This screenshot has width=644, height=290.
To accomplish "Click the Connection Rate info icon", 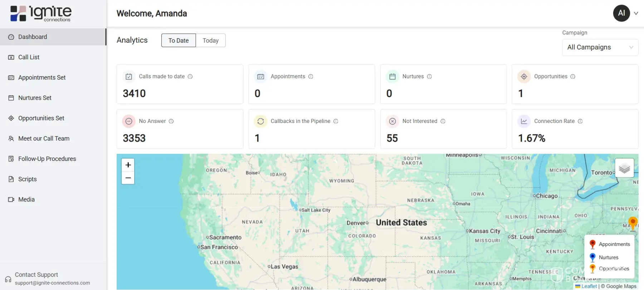I will coord(580,121).
